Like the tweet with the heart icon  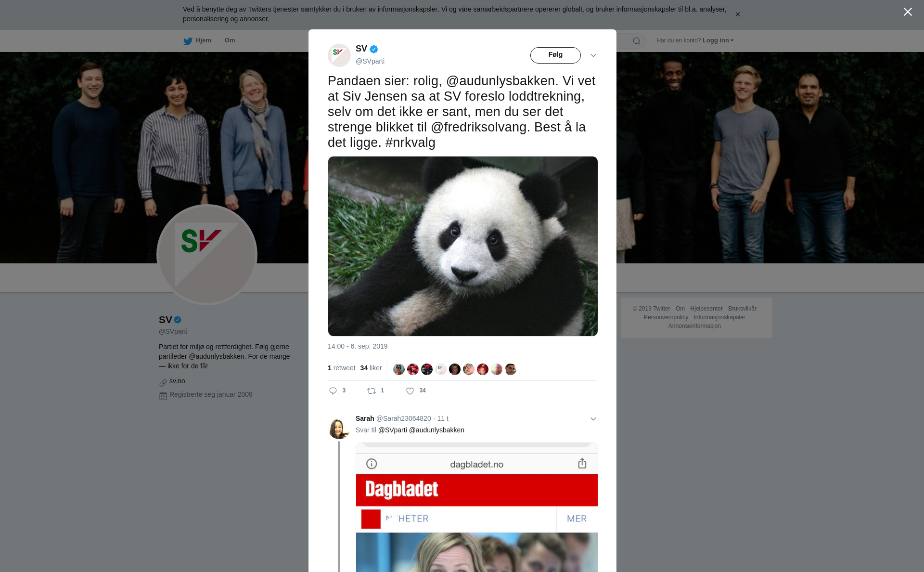point(410,391)
